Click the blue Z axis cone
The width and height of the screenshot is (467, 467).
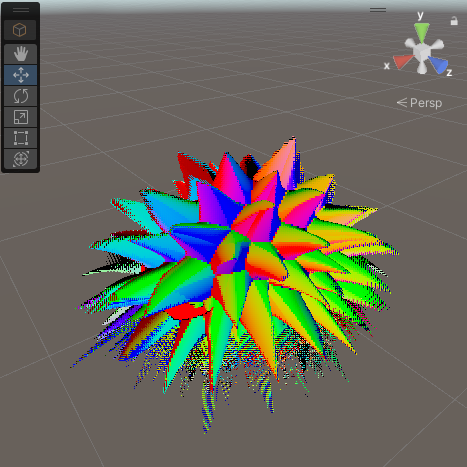438,64
